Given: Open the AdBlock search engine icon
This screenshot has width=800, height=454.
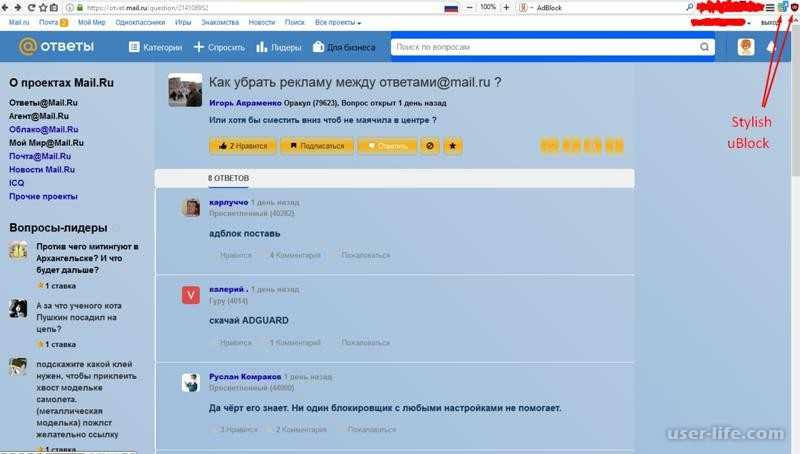Looking at the screenshot, I should click(x=523, y=8).
